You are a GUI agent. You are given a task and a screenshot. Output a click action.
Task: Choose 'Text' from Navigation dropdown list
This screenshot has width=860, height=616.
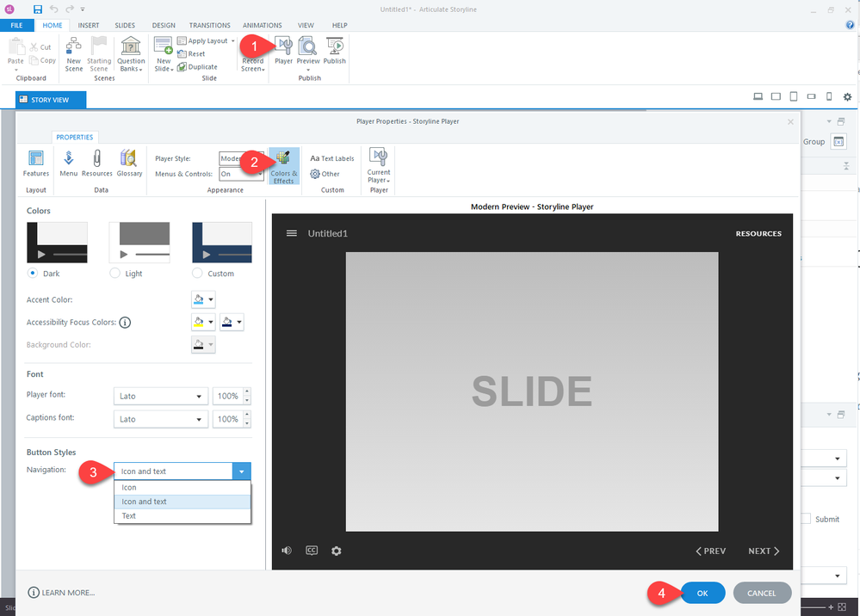(129, 516)
